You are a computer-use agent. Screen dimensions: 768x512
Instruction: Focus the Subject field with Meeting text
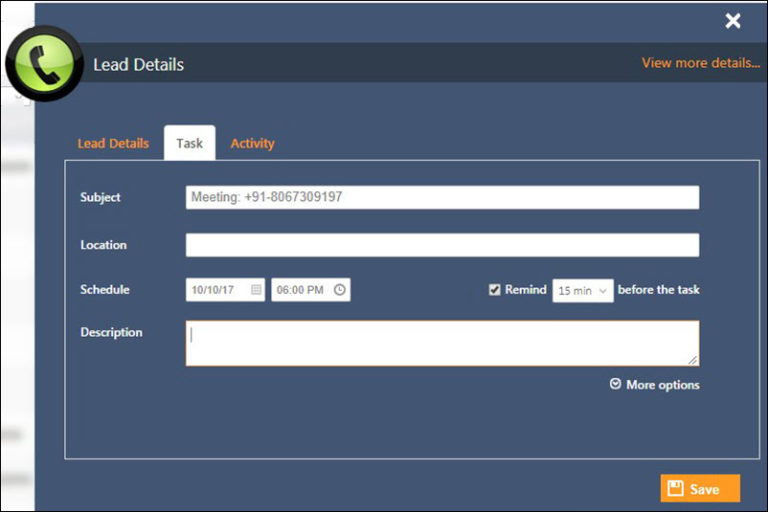(442, 197)
